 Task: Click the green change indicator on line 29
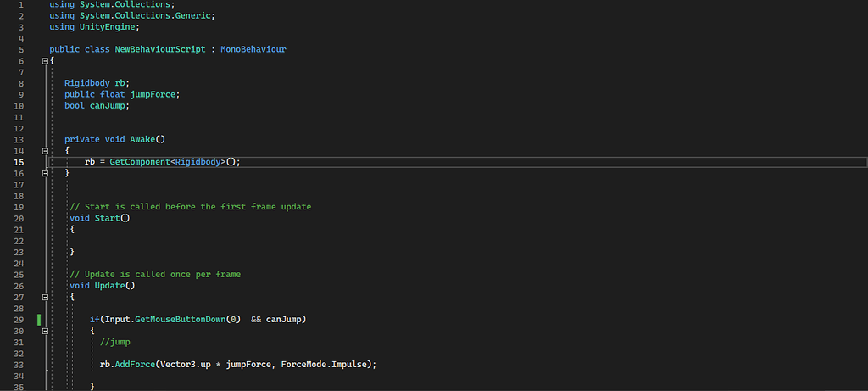coord(39,319)
